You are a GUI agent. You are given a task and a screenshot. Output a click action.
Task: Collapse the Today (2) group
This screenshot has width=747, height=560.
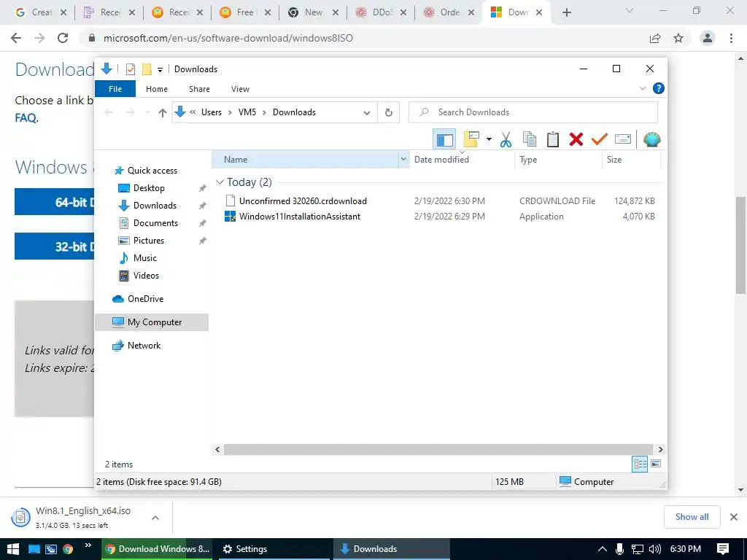click(x=220, y=182)
